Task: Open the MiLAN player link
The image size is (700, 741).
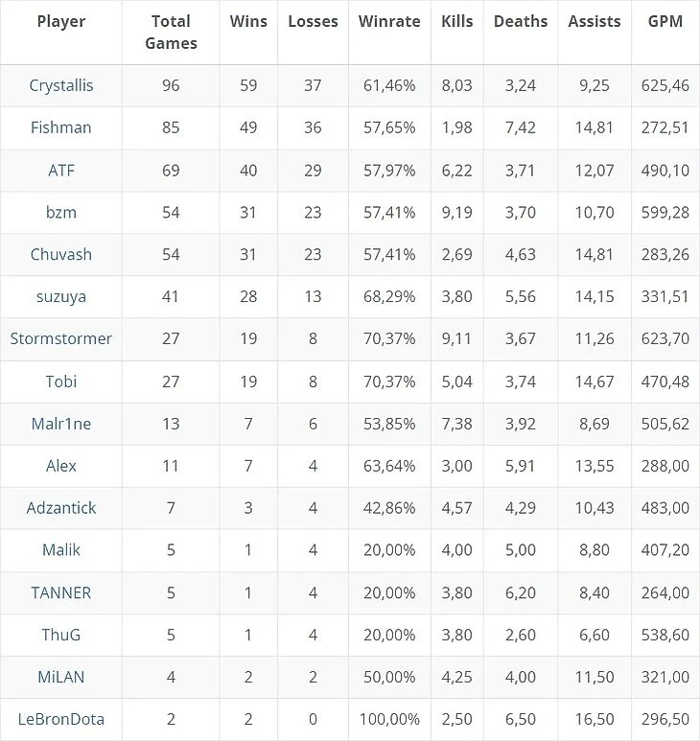Action: coord(61,677)
